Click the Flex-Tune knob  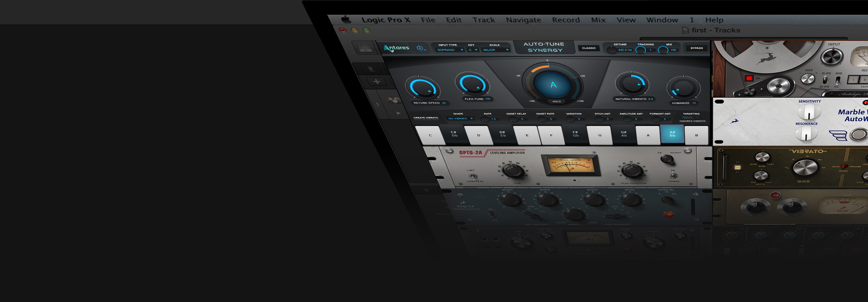tap(472, 83)
